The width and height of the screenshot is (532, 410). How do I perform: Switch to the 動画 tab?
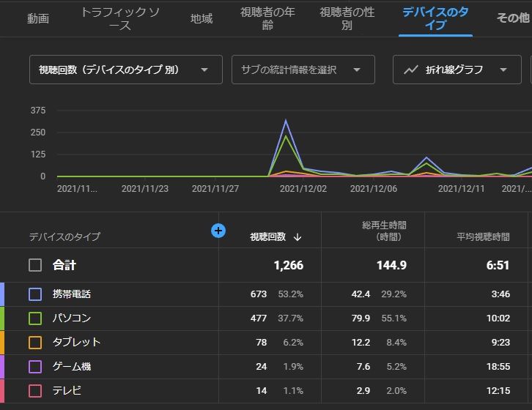coord(38,19)
